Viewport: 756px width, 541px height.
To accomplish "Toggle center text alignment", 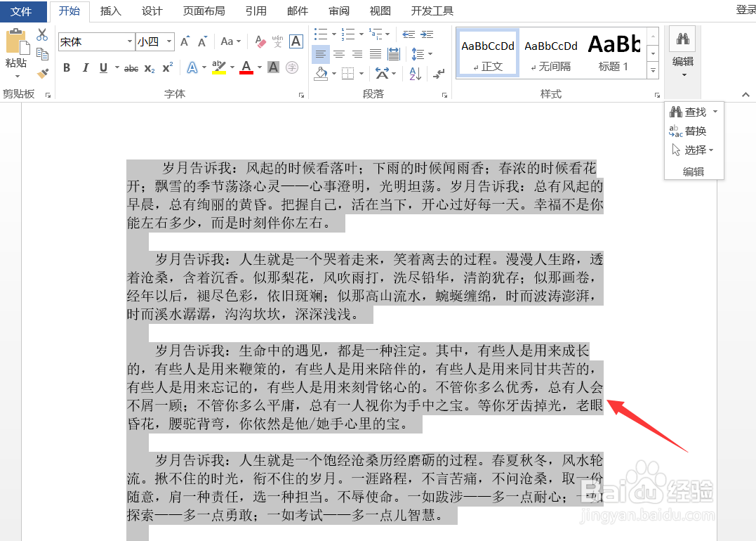I will click(339, 54).
